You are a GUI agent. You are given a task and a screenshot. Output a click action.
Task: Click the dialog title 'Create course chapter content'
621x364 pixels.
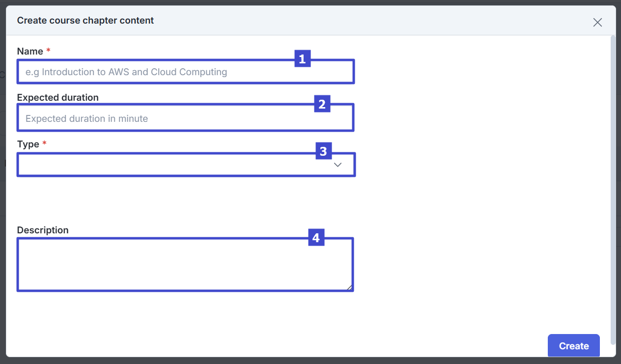tap(85, 21)
